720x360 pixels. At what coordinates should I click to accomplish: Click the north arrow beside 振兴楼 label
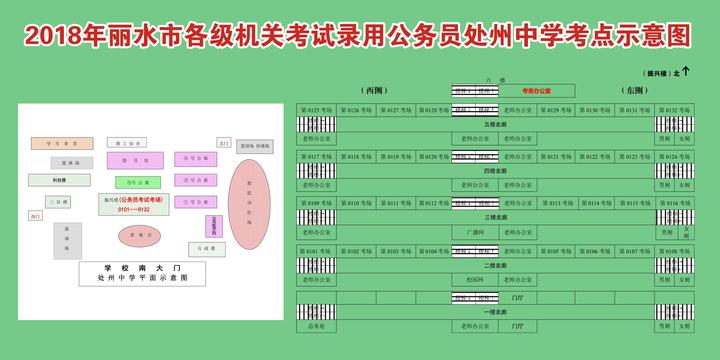point(686,72)
